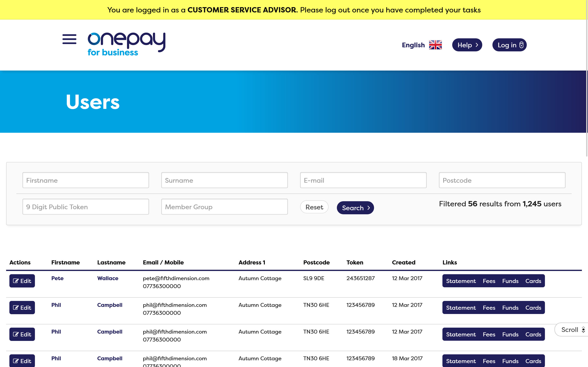Reset the search filters
Image resolution: width=588 pixels, height=367 pixels.
pyautogui.click(x=314, y=207)
